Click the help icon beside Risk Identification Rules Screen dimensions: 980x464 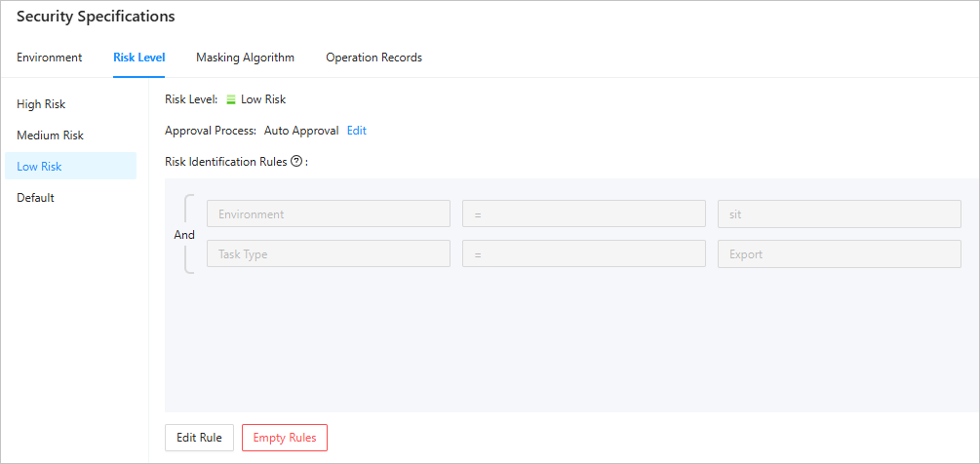(x=296, y=162)
